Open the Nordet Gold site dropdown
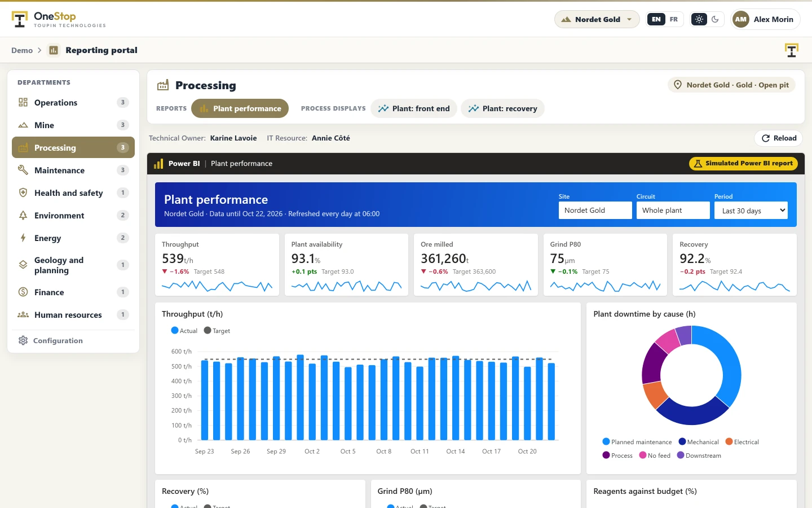The width and height of the screenshot is (812, 508). pyautogui.click(x=597, y=19)
